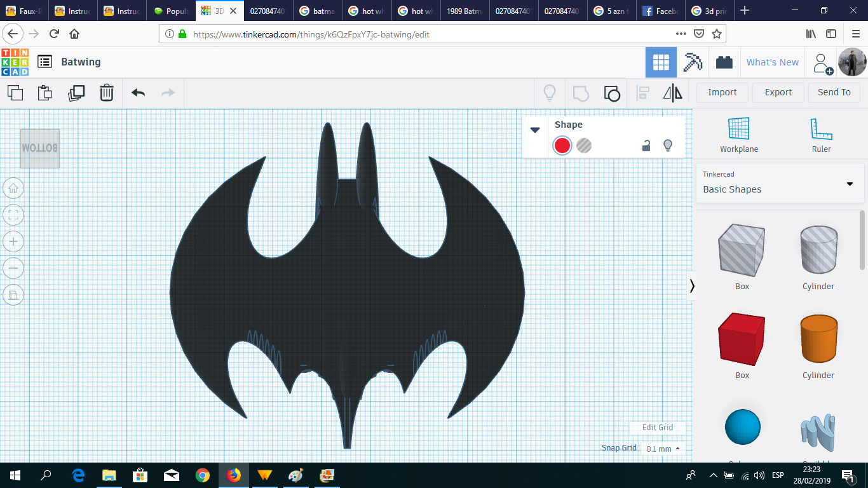Select the Ruler tool
The width and height of the screenshot is (868, 488).
click(822, 135)
